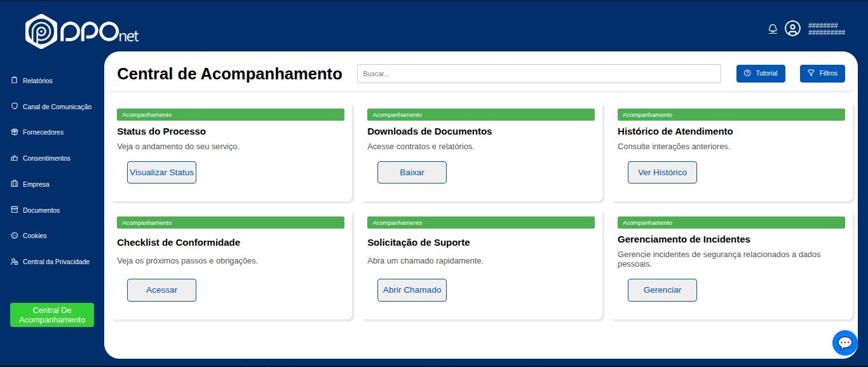The height and width of the screenshot is (367, 868).
Task: Go to the Empresa sidebar section
Action: 36,184
